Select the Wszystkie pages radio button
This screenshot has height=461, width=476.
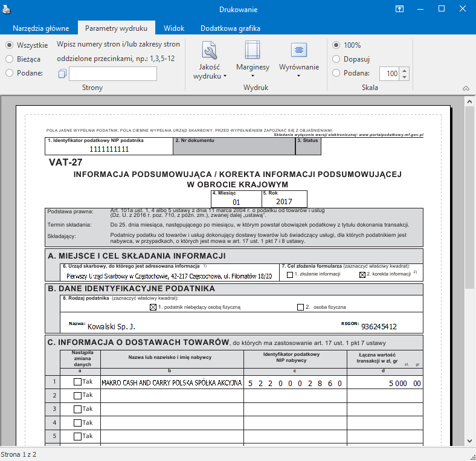pyautogui.click(x=9, y=45)
